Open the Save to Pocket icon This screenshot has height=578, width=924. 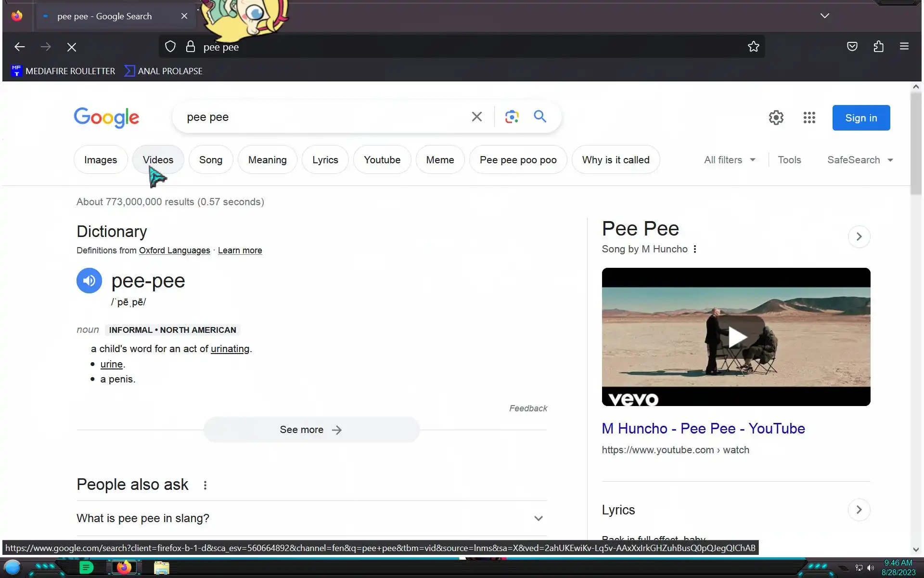852,47
